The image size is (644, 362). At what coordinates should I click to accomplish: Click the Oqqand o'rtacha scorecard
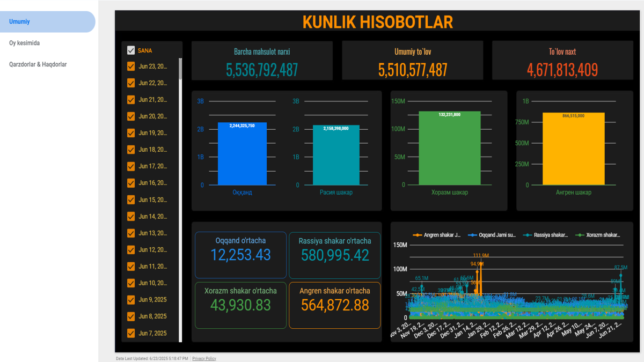pyautogui.click(x=240, y=254)
